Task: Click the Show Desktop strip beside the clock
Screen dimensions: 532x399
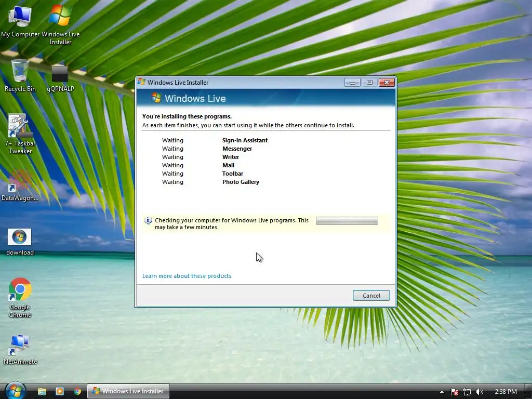Action: pos(528,391)
